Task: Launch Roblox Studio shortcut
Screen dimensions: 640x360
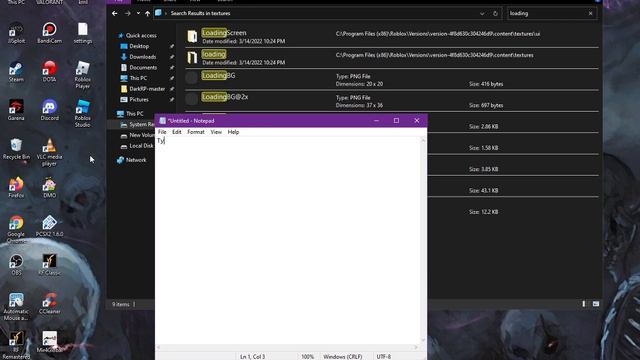Action: (x=83, y=113)
